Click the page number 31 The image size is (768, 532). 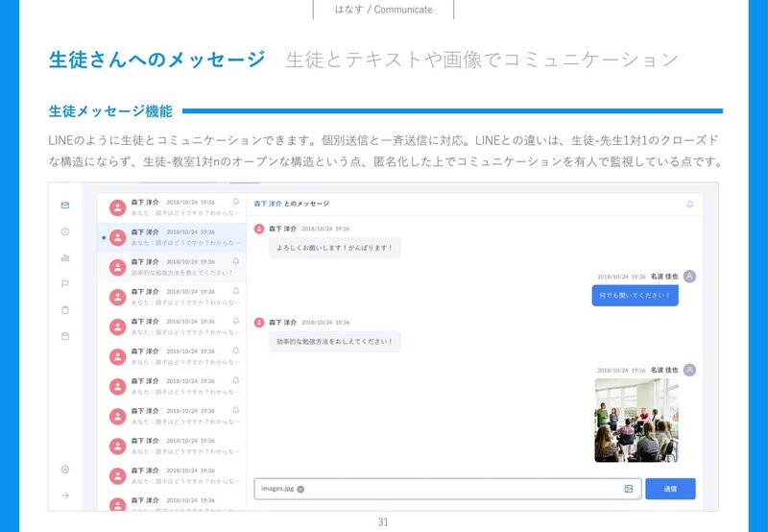(383, 522)
